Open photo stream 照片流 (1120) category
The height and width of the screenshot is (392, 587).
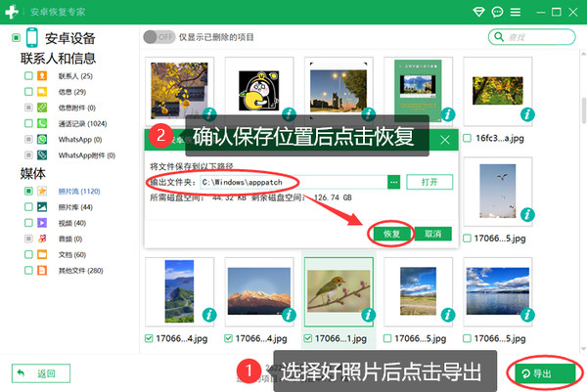point(79,192)
